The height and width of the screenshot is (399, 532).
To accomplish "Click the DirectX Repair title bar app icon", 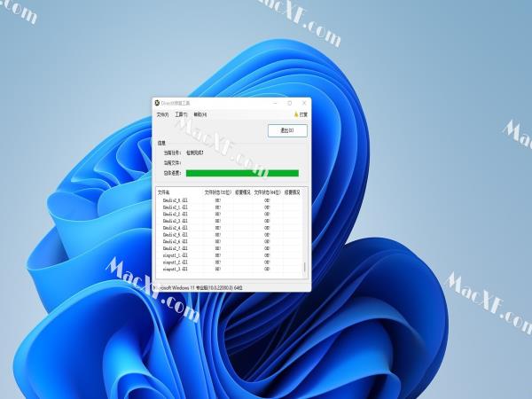I will (x=157, y=103).
